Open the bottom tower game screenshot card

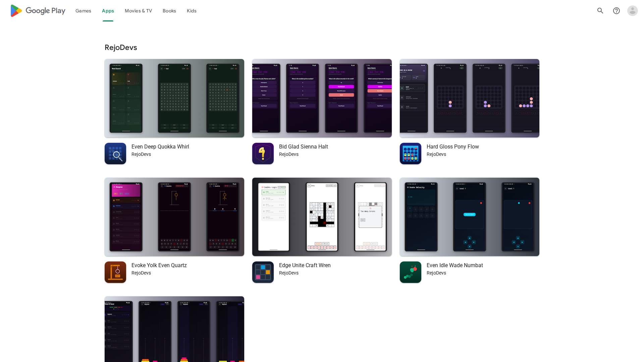click(174, 329)
